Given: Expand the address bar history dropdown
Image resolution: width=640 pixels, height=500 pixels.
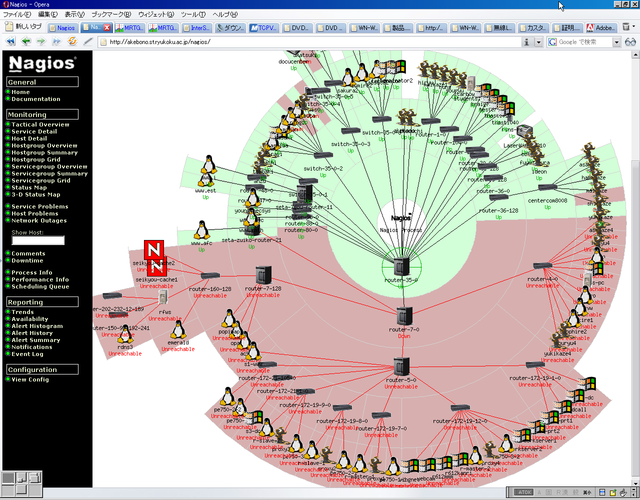Looking at the screenshot, I should 539,42.
